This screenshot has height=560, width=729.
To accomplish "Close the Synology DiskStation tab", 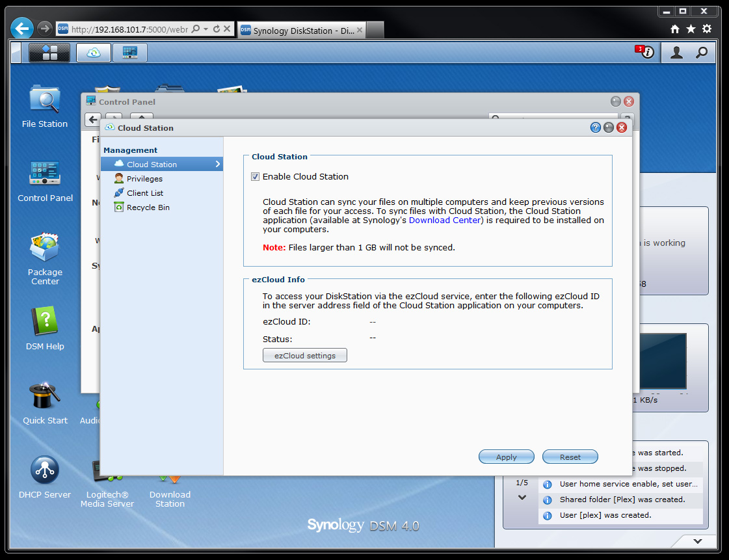I will tap(360, 30).
